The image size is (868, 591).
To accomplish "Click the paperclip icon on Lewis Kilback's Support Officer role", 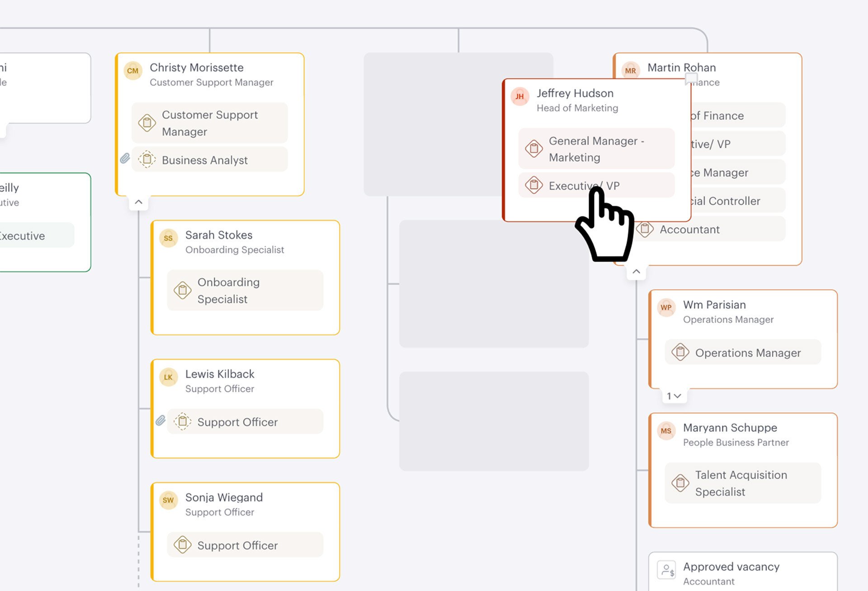I will click(160, 421).
